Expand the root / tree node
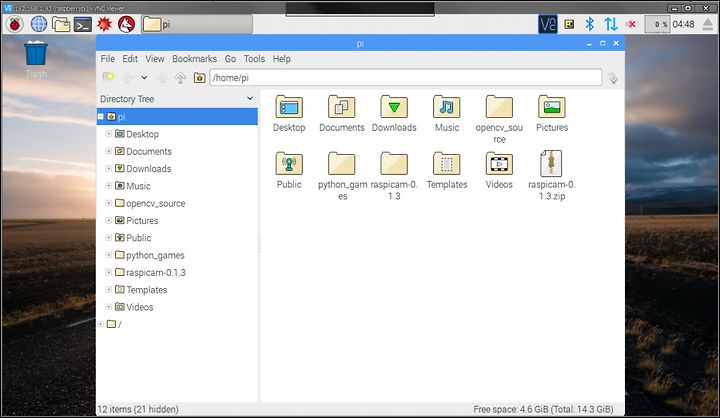 (x=101, y=324)
